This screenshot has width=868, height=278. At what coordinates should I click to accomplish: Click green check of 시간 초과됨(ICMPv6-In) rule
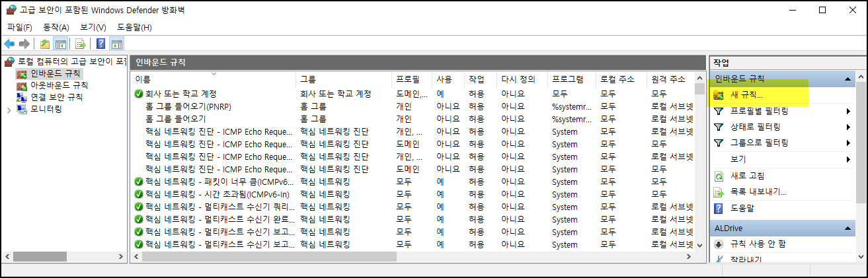[x=139, y=194]
